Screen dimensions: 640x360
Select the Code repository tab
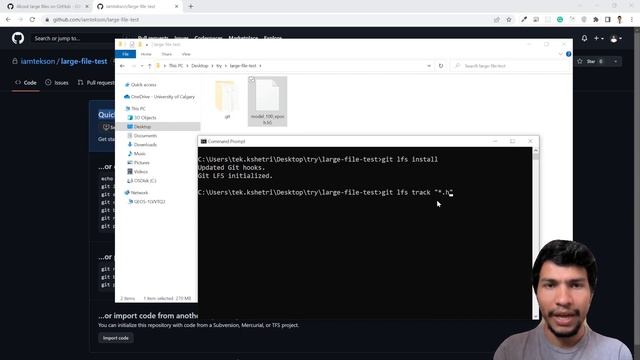[26, 82]
